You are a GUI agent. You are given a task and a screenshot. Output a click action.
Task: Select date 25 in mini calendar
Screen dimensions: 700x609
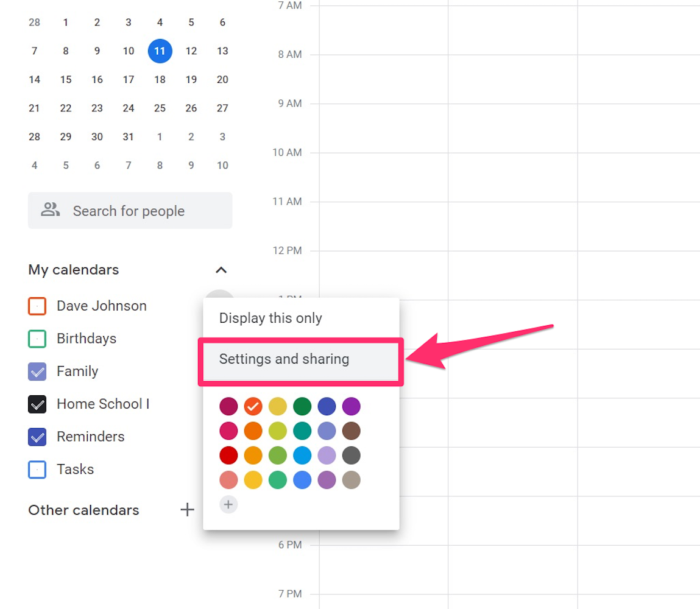pyautogui.click(x=160, y=108)
